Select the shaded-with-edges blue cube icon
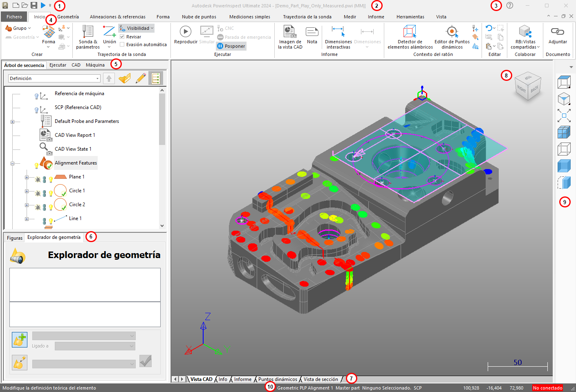Viewport: 576px width, 392px height. (x=564, y=132)
